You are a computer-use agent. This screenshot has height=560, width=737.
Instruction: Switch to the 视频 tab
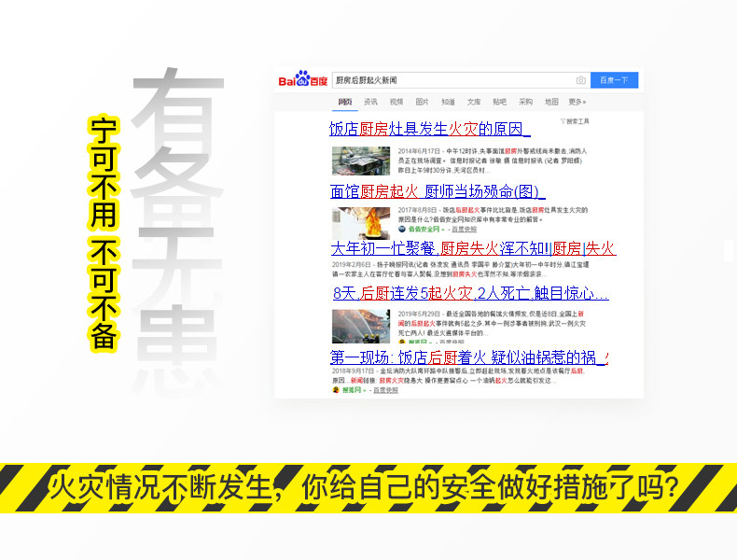396,102
